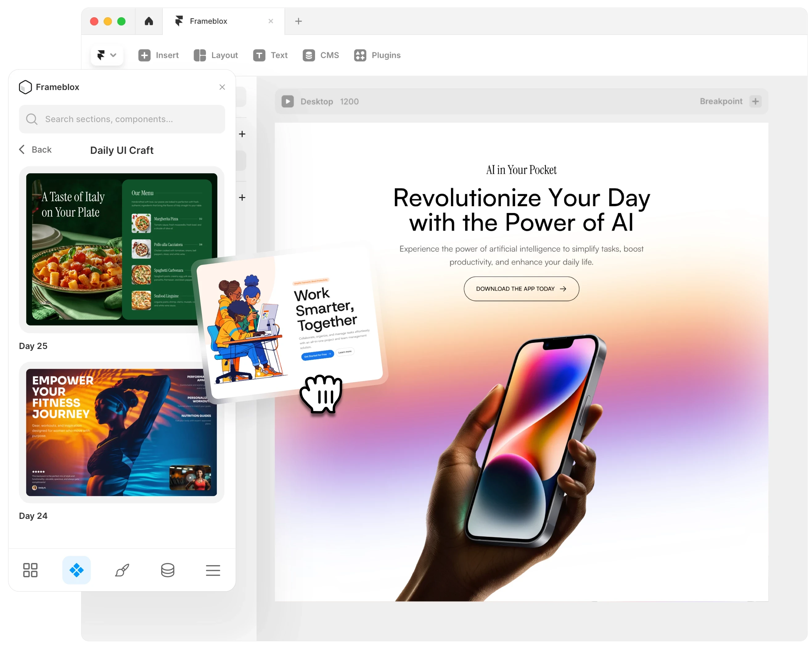
Task: Play preview of Desktop breakpoint
Action: coord(287,101)
